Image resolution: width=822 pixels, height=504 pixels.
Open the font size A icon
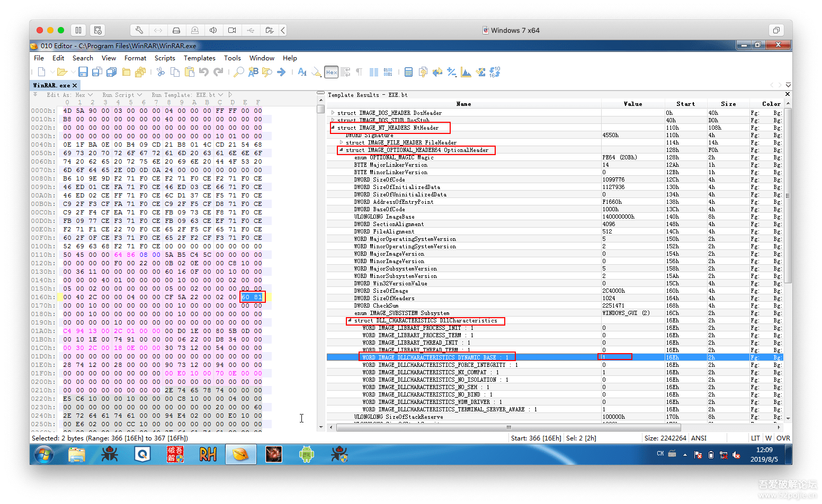(302, 72)
